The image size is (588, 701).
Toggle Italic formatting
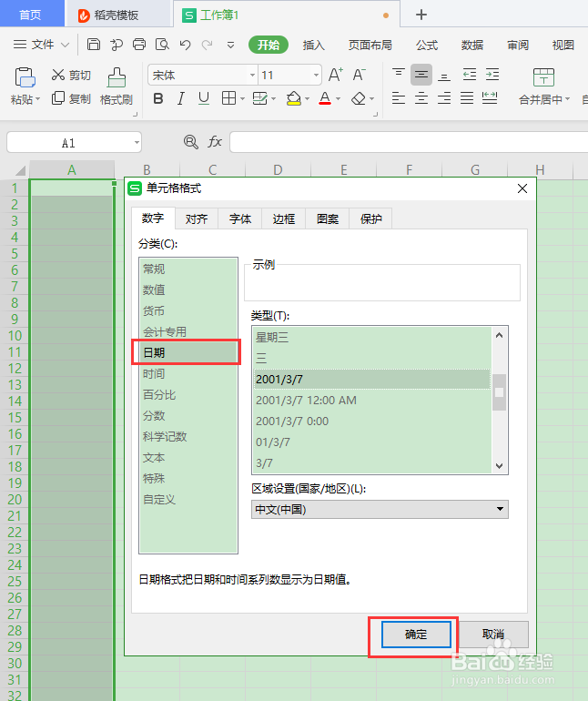tap(180, 98)
